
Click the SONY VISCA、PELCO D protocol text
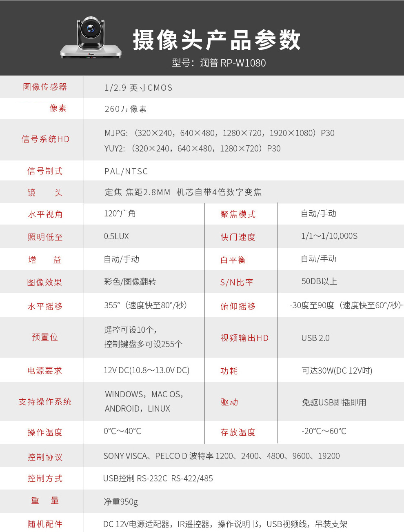click(x=222, y=456)
